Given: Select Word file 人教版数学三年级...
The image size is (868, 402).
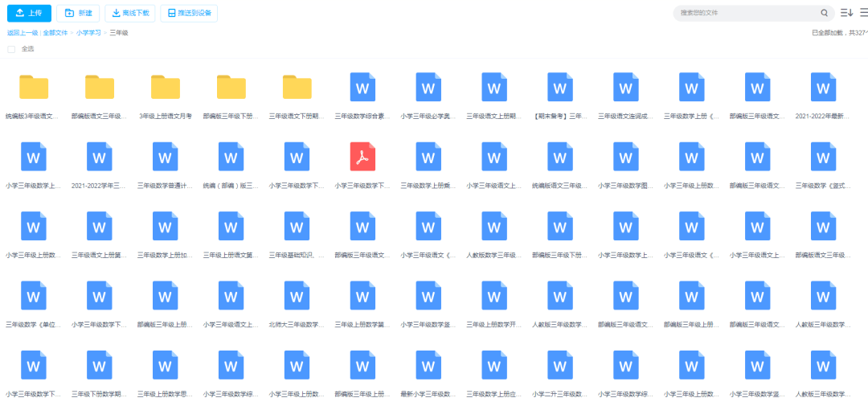Looking at the screenshot, I should point(494,226).
